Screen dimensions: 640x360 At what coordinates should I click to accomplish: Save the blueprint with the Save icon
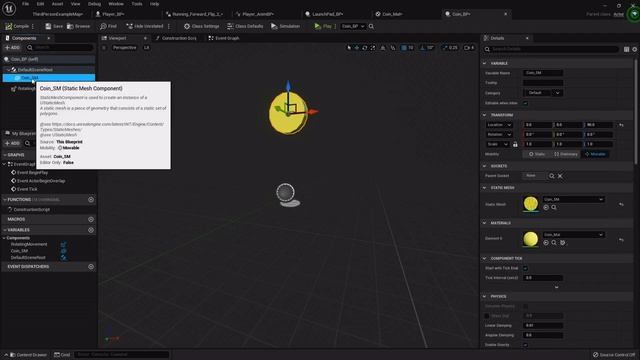point(54,26)
